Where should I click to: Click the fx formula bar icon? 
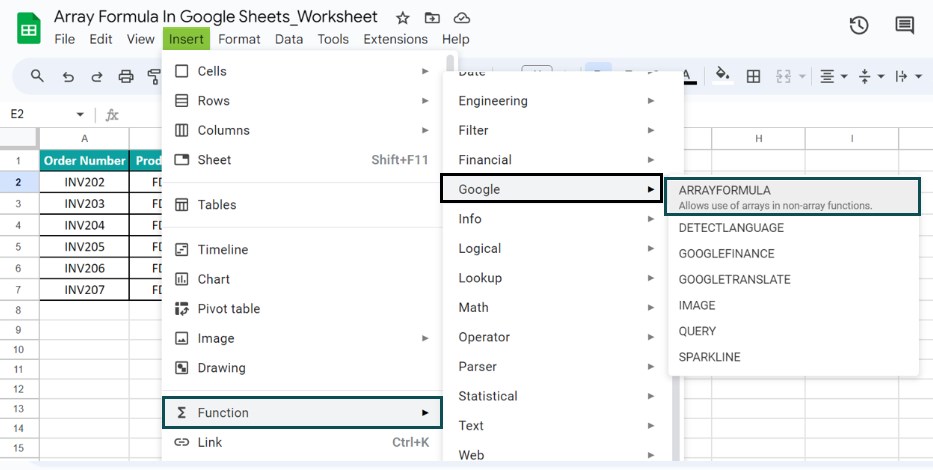point(112,115)
